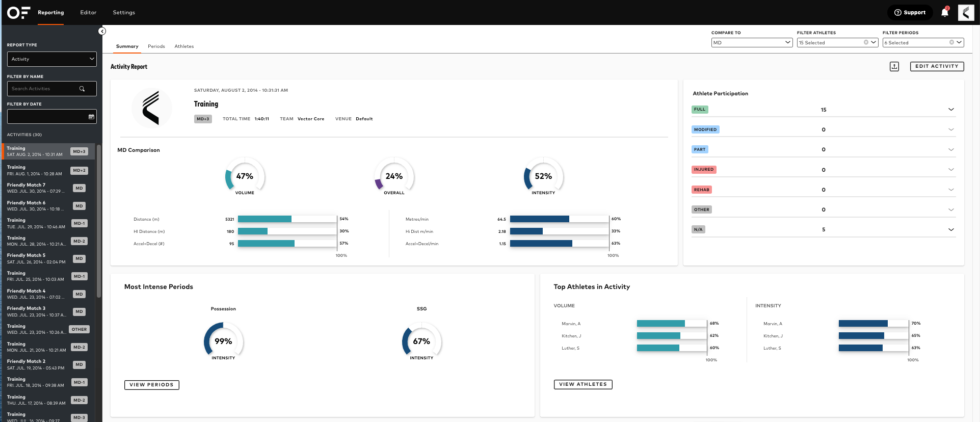This screenshot has width=980, height=422.
Task: Click the export share icon
Action: pos(894,66)
